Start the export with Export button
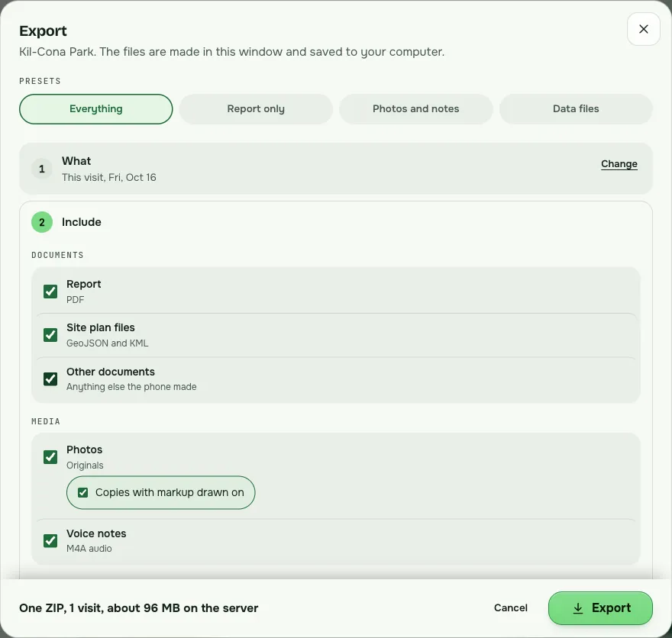This screenshot has width=672, height=638. point(600,608)
